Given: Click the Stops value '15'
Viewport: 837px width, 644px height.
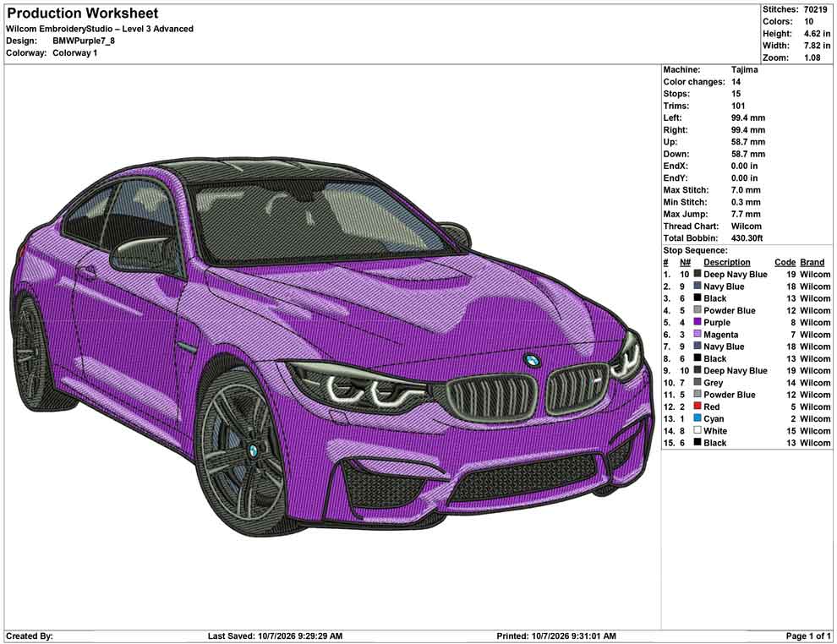Looking at the screenshot, I should click(736, 93).
